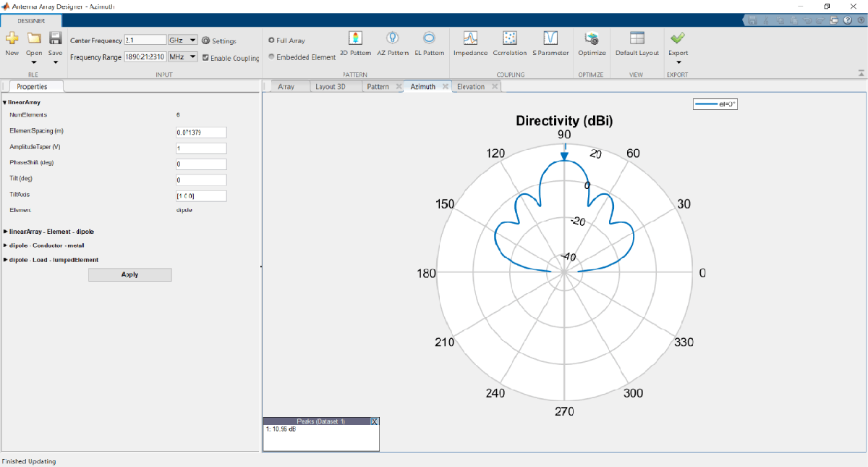Click the Apply button

[x=130, y=274]
